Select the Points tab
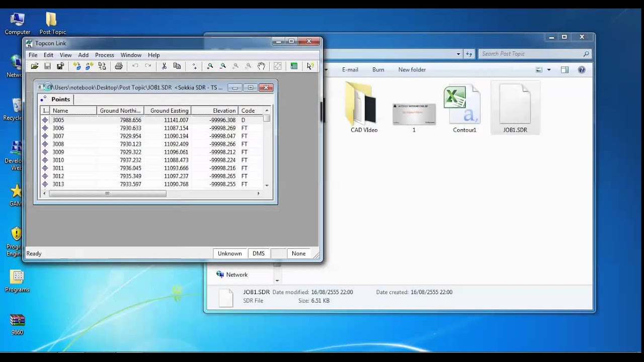 56,99
